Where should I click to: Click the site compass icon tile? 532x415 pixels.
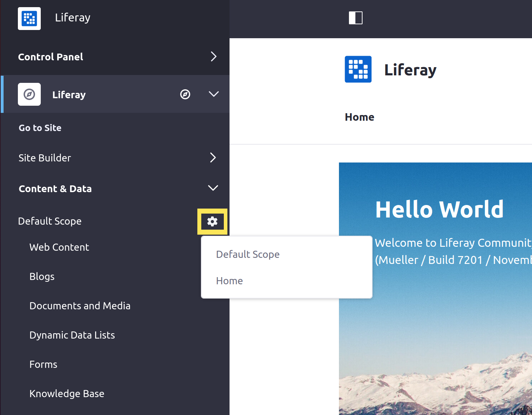[x=29, y=94]
